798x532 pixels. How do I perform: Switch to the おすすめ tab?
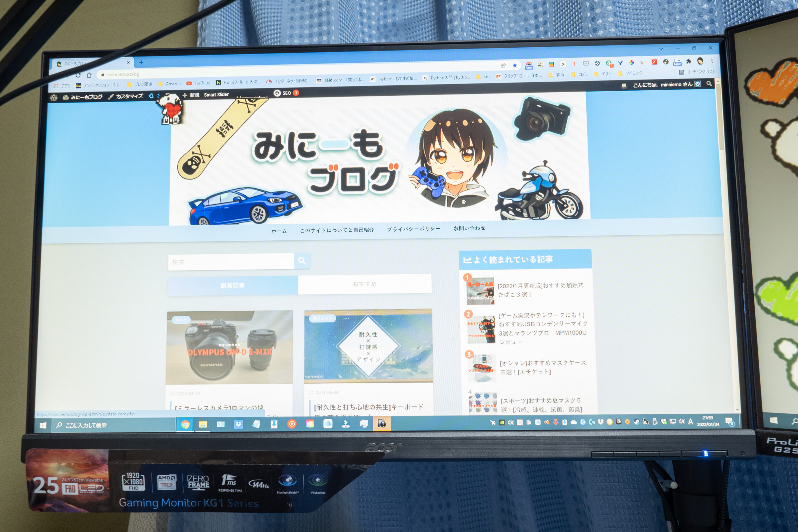365,284
